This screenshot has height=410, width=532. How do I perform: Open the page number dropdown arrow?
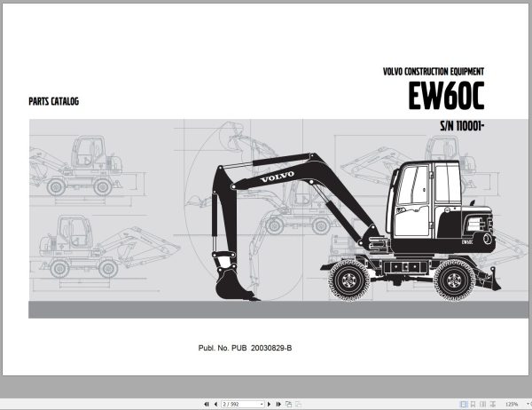point(262,404)
